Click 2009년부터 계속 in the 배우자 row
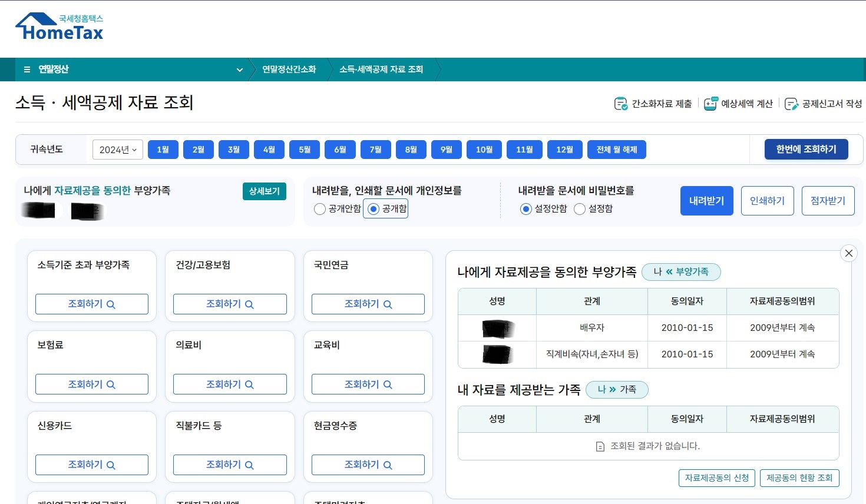The height and width of the screenshot is (504, 866). pyautogui.click(x=782, y=328)
